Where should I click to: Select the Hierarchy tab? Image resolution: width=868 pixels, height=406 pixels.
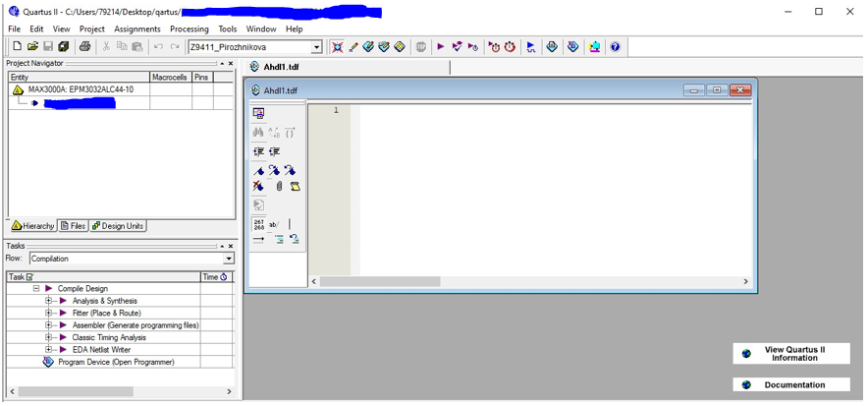(x=33, y=226)
